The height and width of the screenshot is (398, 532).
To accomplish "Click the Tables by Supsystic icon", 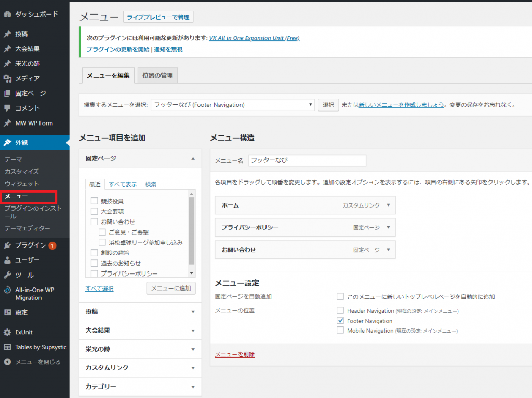I will pos(7,347).
